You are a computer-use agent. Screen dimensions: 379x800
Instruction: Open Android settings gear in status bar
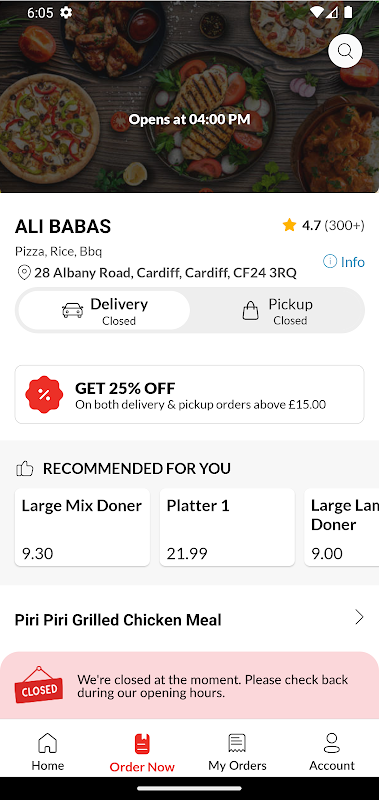(x=66, y=12)
